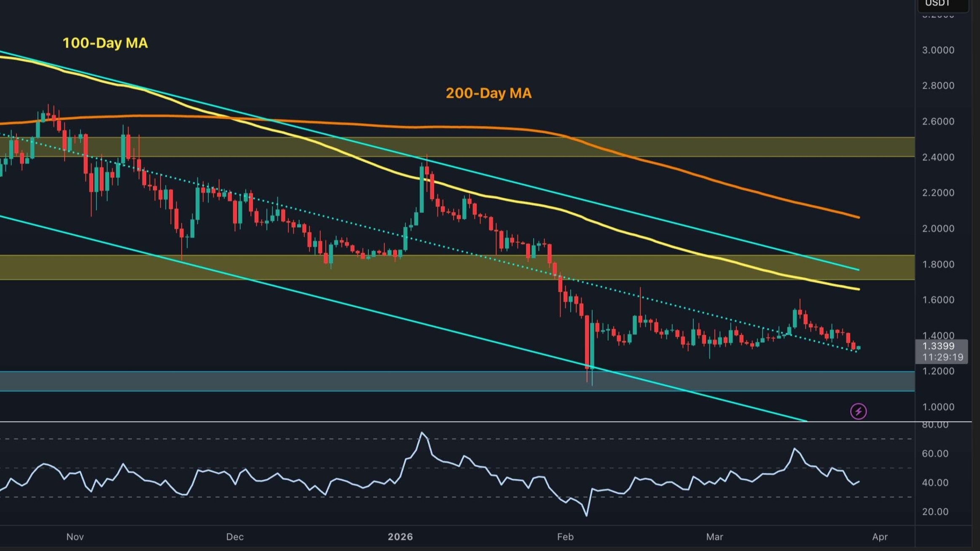980x551 pixels.
Task: Click the 1.0000 price scale level
Action: 938,407
